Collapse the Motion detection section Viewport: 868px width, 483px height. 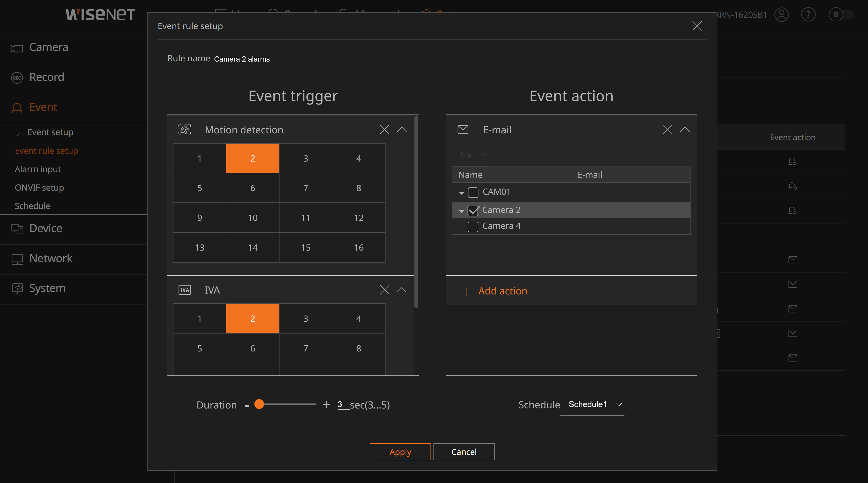point(402,130)
